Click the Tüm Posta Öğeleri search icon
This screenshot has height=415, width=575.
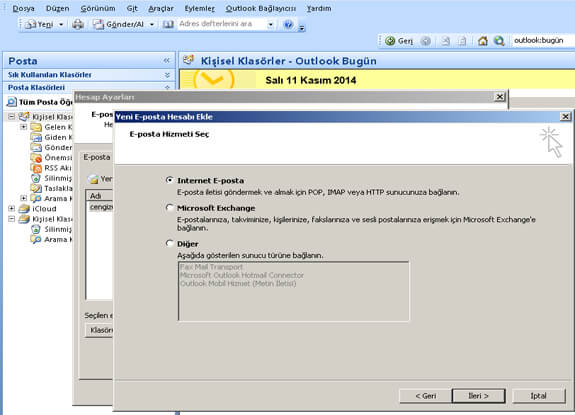[12, 102]
